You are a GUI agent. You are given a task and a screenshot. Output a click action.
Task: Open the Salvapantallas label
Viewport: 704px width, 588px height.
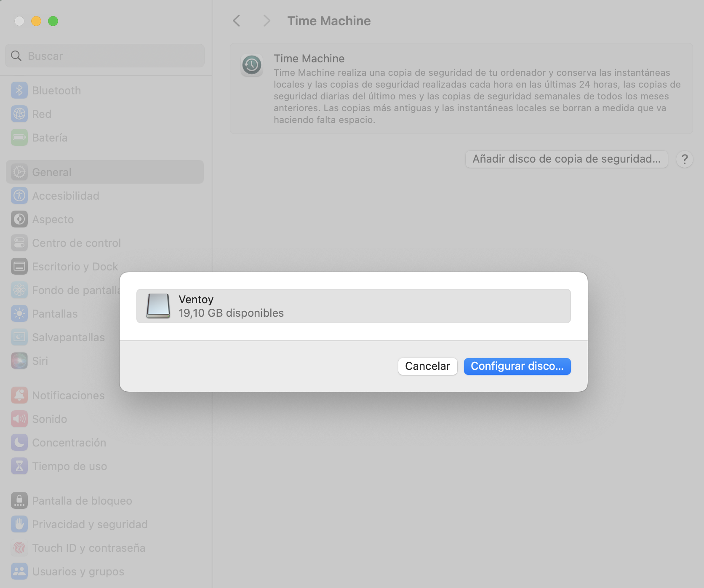(x=68, y=337)
